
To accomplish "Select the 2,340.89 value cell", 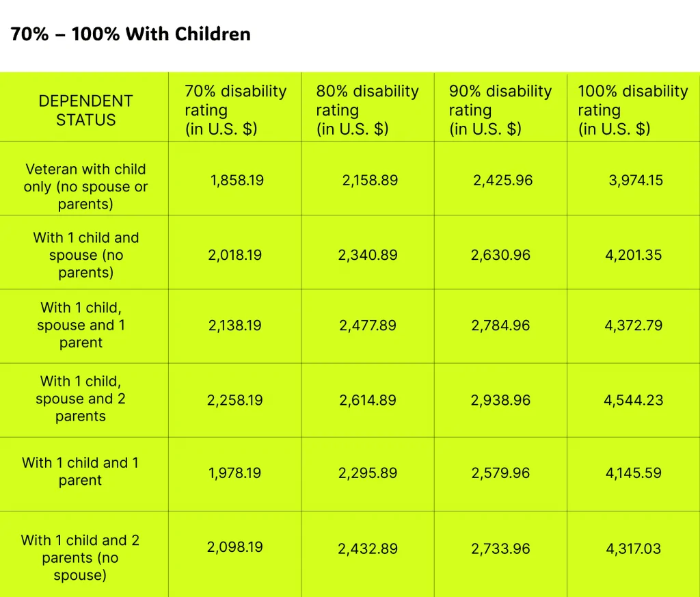I will (x=367, y=255).
